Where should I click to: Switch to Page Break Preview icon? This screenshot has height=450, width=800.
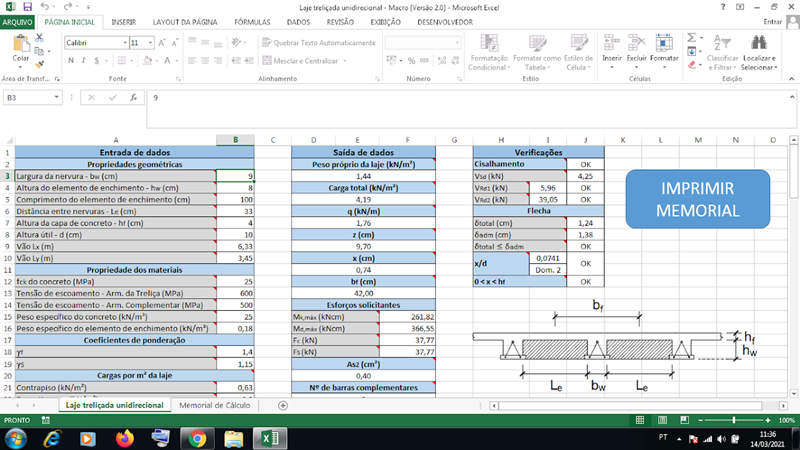tap(684, 420)
